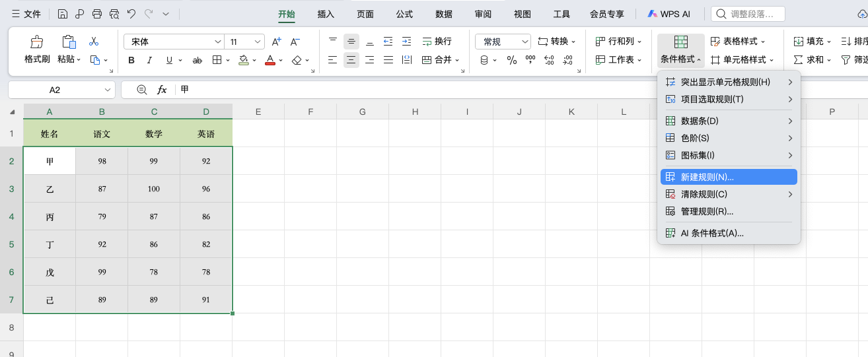The image size is (868, 357).
Task: Open the font size 11 dropdown
Action: click(x=258, y=42)
